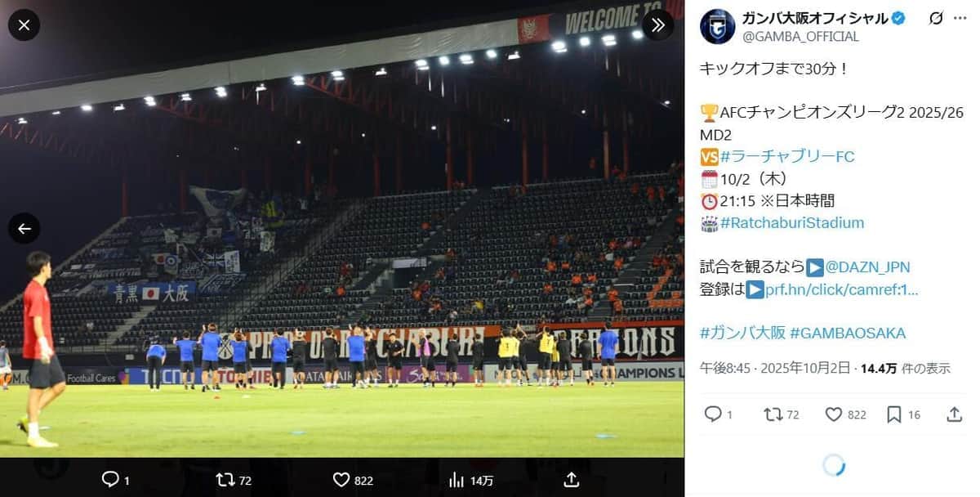Open ガンバ大阪オフィシャル profile avatar
The width and height of the screenshot is (980, 497).
coord(718,27)
